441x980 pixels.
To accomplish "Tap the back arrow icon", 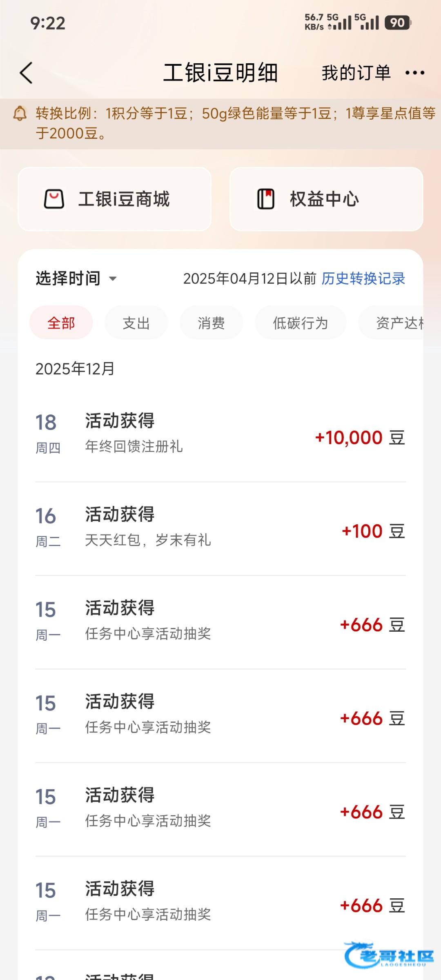I will click(26, 73).
